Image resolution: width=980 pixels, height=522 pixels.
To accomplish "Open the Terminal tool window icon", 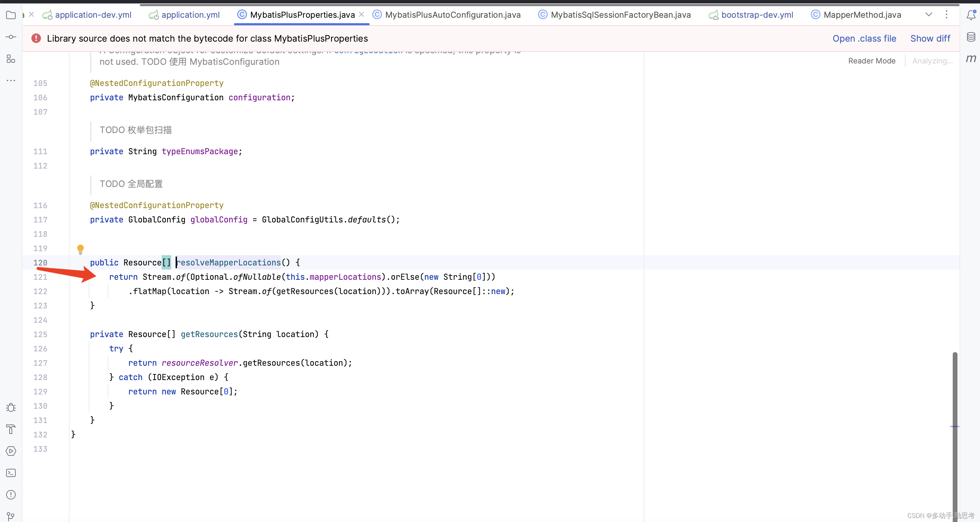I will [x=11, y=473].
